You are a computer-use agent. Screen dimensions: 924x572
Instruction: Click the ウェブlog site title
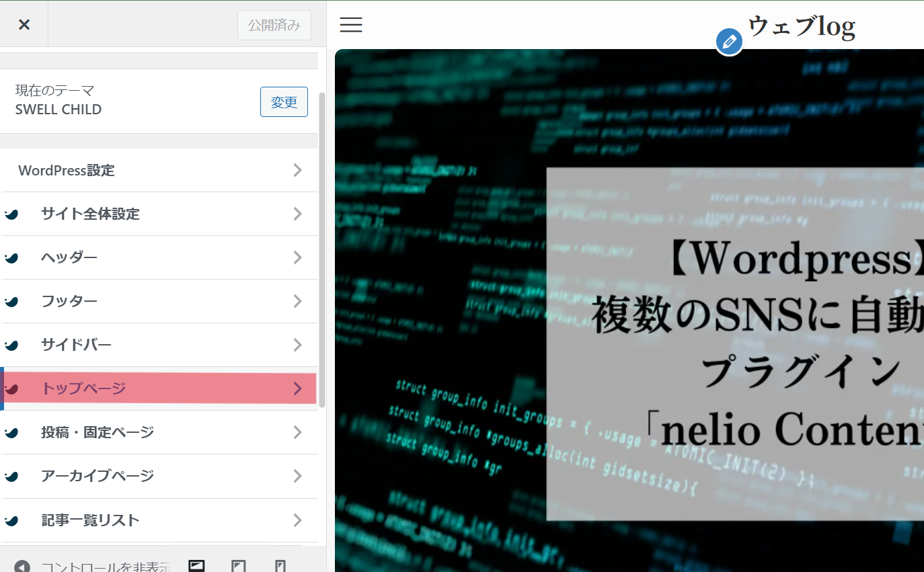(x=802, y=26)
